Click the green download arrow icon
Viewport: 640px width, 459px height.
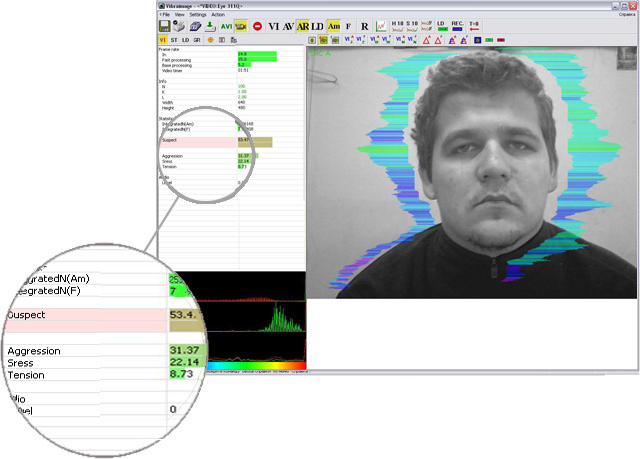pyautogui.click(x=210, y=27)
